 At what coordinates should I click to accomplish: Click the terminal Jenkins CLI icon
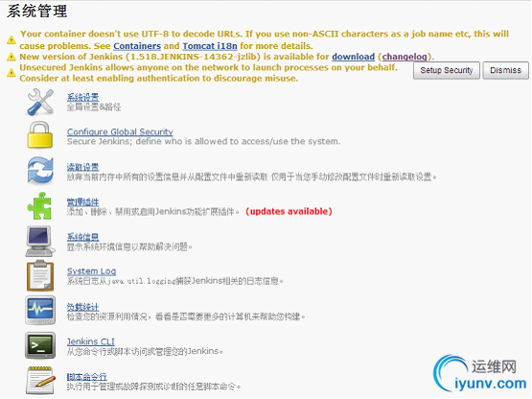tap(40, 345)
